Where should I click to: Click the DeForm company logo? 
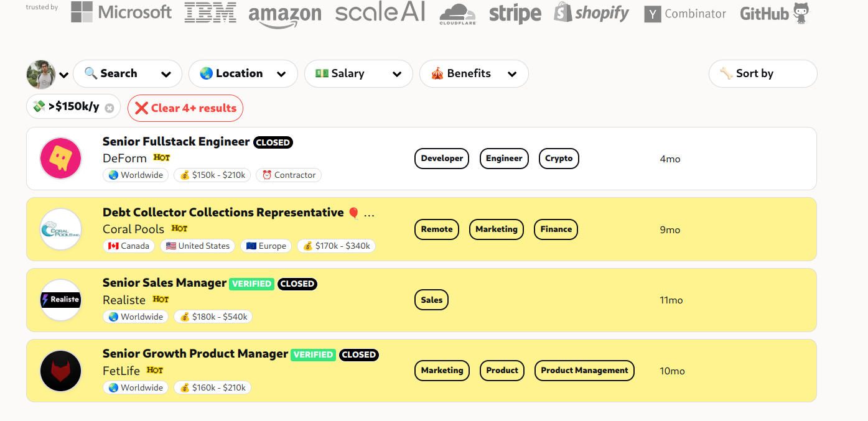click(x=60, y=159)
